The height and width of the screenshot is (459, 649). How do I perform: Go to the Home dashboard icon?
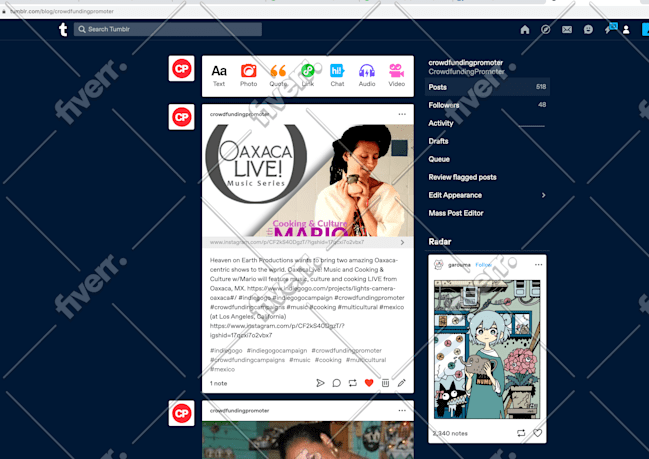[x=525, y=29]
